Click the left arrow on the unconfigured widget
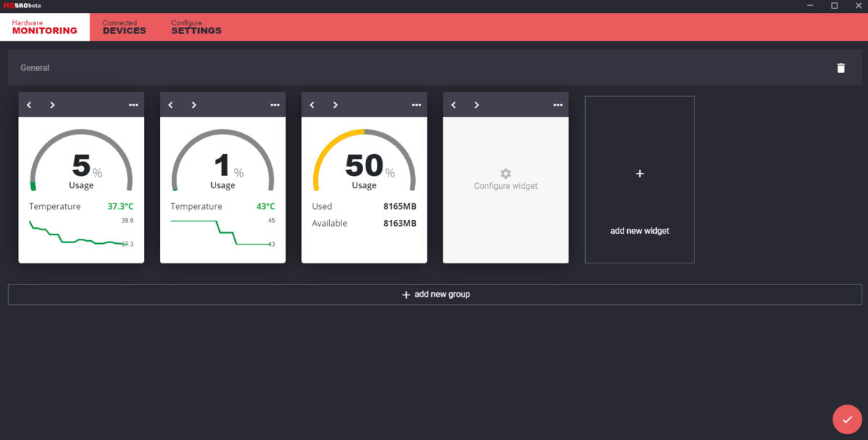This screenshot has height=440, width=868. point(454,105)
